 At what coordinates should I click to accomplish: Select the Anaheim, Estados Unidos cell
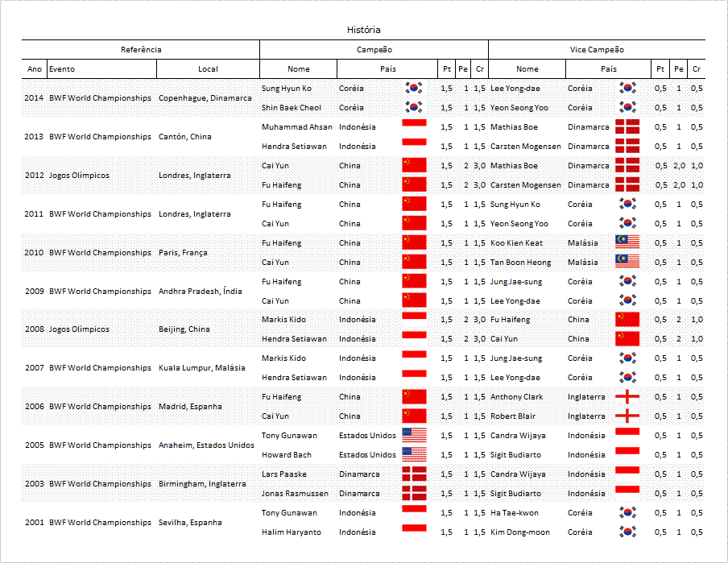tap(206, 445)
